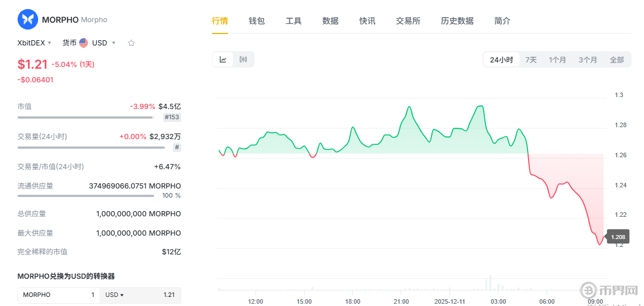
Task: Click the MORPHO butterfly logo icon
Action: click(x=28, y=19)
